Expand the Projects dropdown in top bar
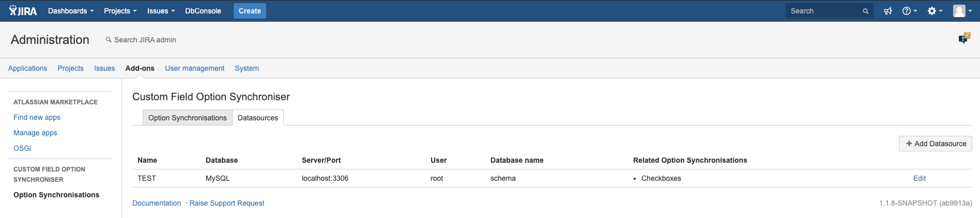This screenshot has height=218, width=980. [120, 11]
